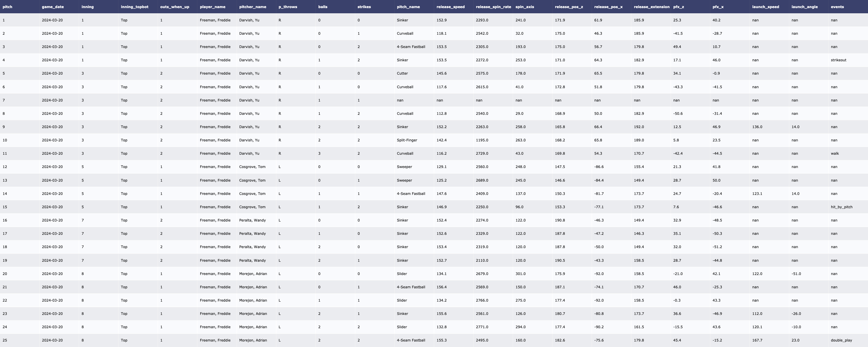This screenshot has height=347, width=868.
Task: Select the release_spin_rate header
Action: 493,7
